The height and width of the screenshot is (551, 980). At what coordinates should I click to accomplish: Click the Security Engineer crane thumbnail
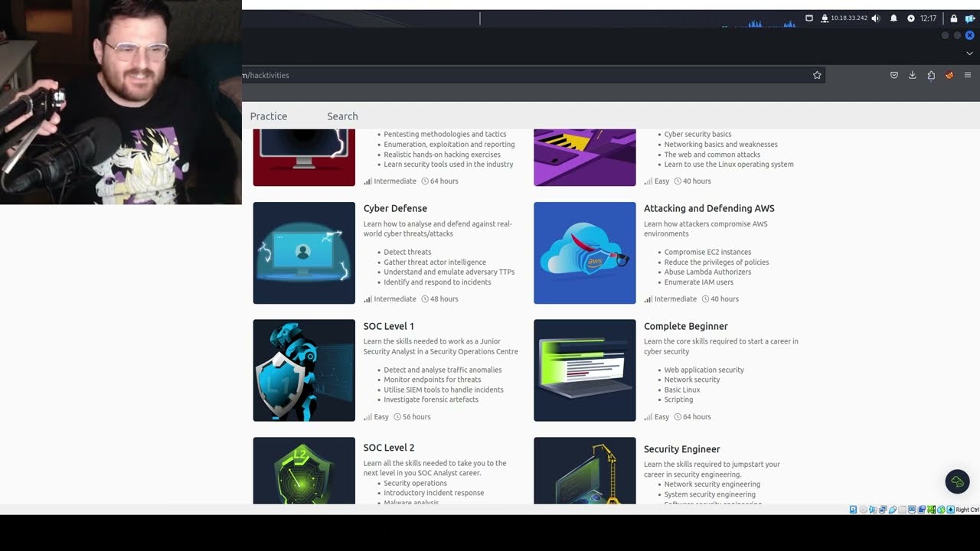pos(585,471)
